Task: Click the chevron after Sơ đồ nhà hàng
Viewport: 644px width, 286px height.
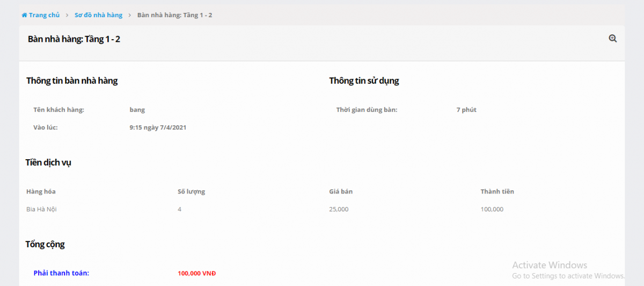Action: point(130,15)
